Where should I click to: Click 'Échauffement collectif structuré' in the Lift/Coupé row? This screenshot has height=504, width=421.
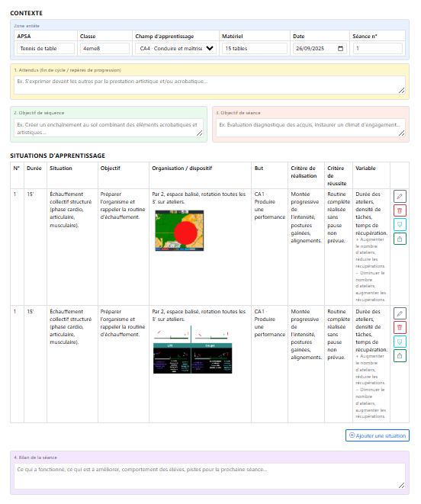pos(70,316)
